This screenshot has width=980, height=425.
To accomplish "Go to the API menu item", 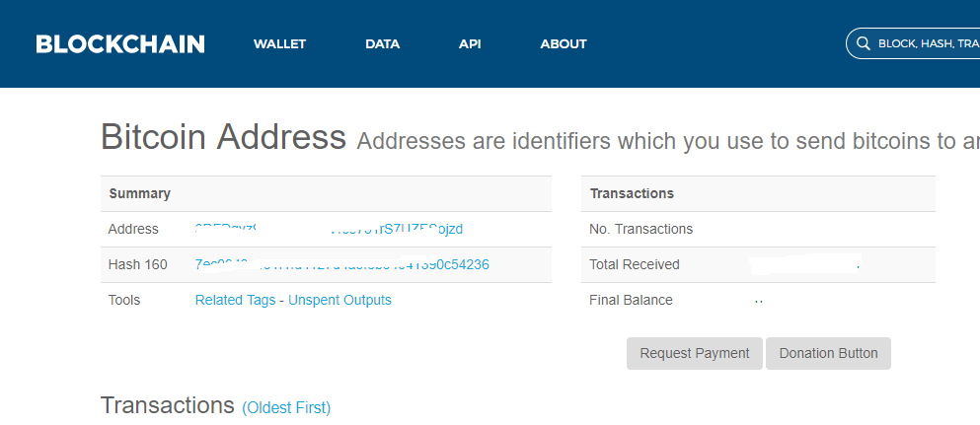I will (470, 43).
